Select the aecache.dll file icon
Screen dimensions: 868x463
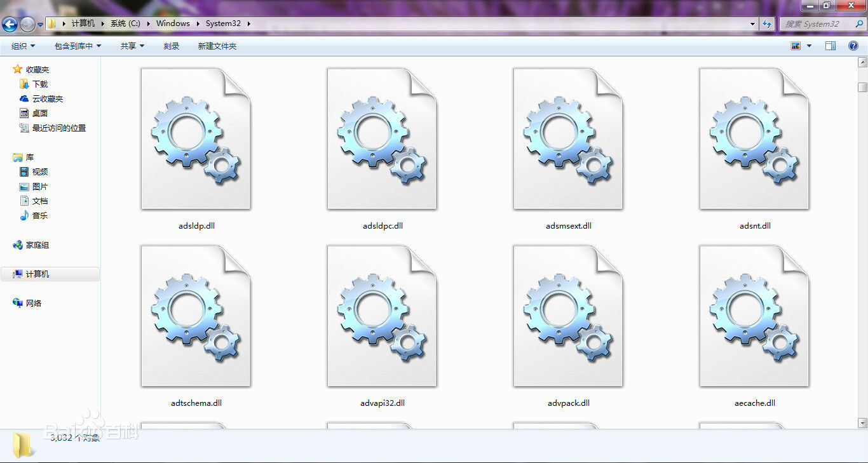pos(755,316)
